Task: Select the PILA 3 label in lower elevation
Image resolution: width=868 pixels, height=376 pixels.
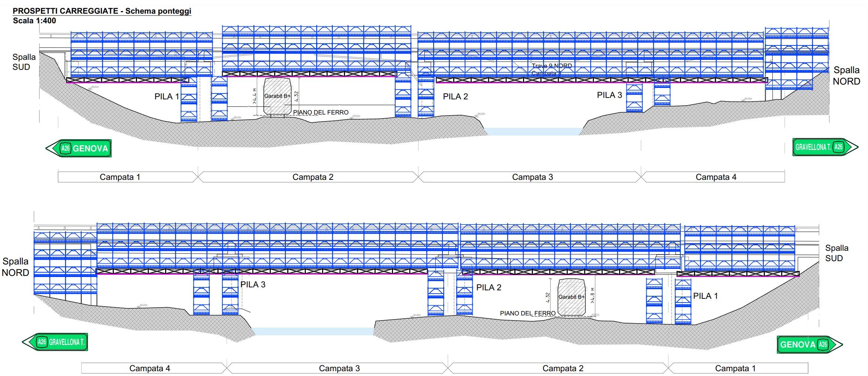Action: pyautogui.click(x=253, y=284)
